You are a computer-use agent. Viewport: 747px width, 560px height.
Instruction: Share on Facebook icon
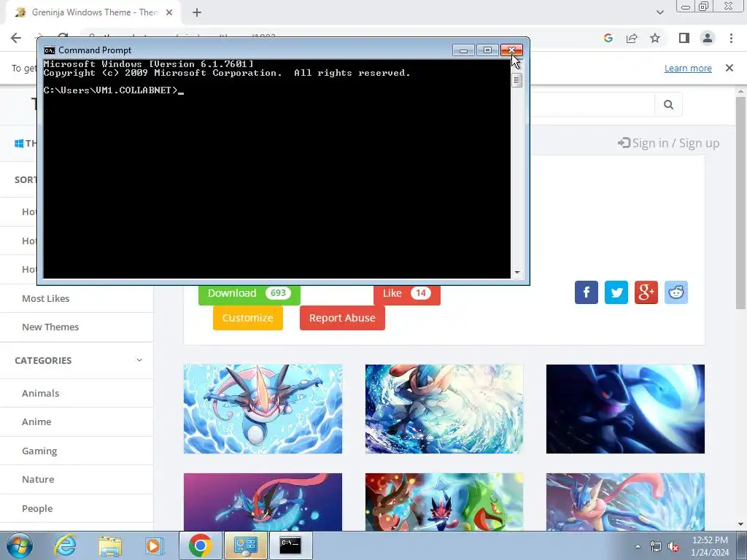point(587,292)
